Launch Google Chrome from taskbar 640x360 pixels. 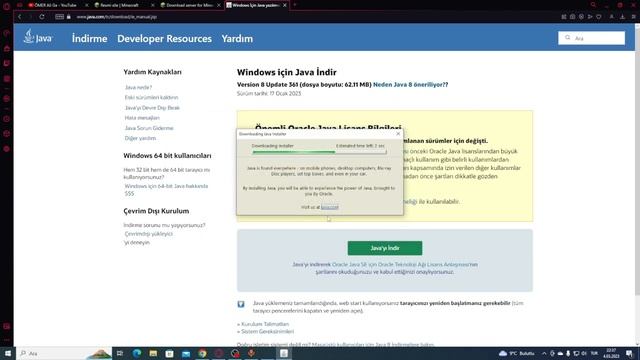coord(202,353)
